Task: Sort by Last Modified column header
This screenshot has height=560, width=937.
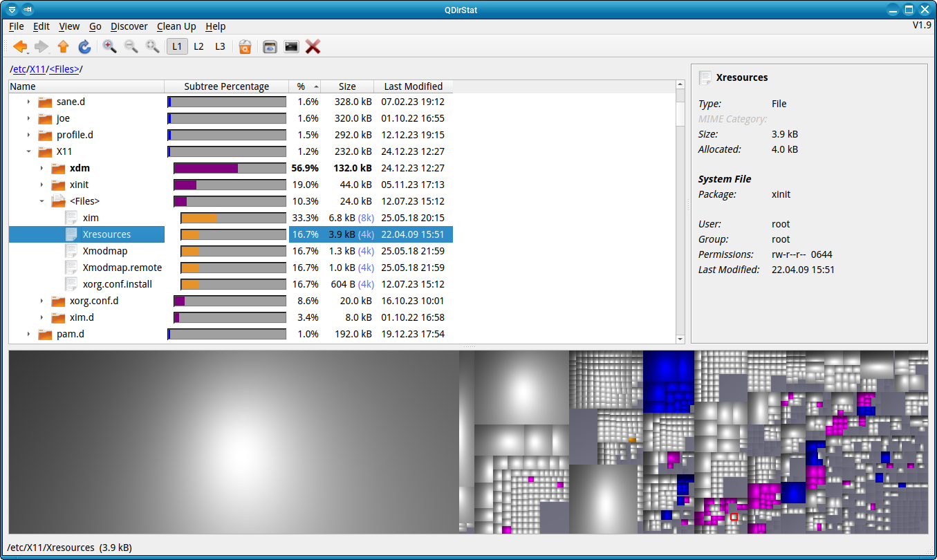Action: (414, 86)
